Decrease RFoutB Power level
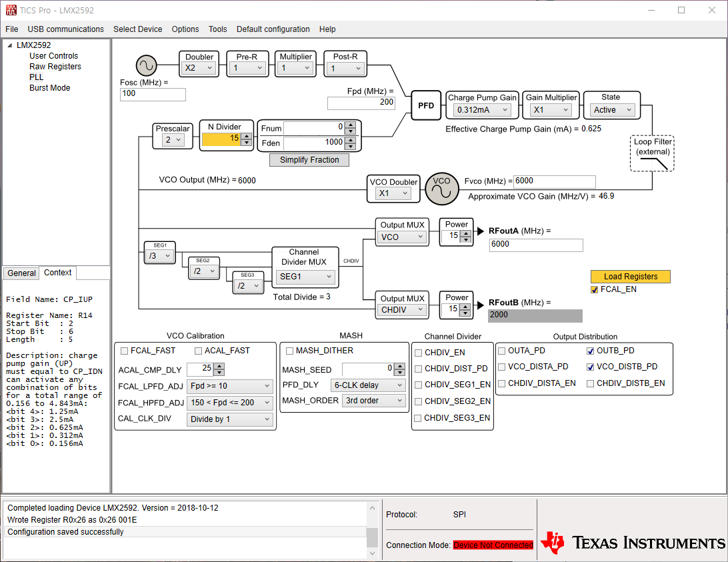This screenshot has height=562, width=728. tap(466, 313)
